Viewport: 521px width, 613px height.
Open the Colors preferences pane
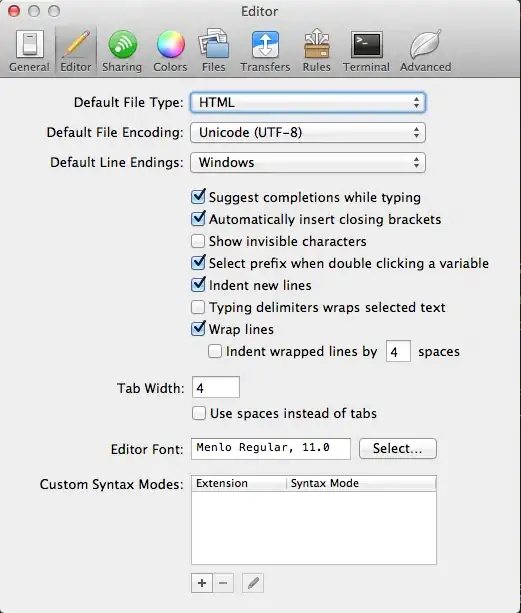(x=170, y=51)
